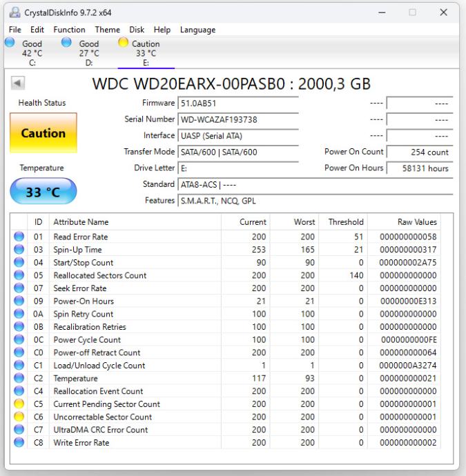Viewport: 466px width, 476px height.
Task: Select the D: drive good status orb
Action: [x=67, y=42]
